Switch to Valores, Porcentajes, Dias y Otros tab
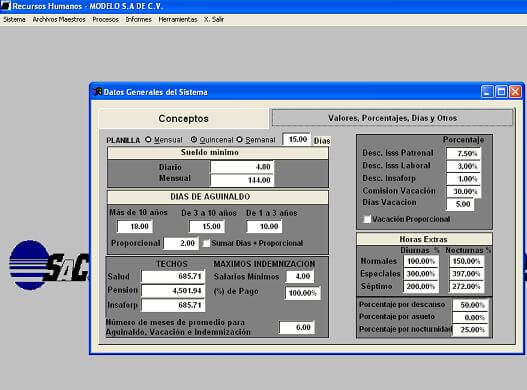Screen dimensions: 527x390 392,118
